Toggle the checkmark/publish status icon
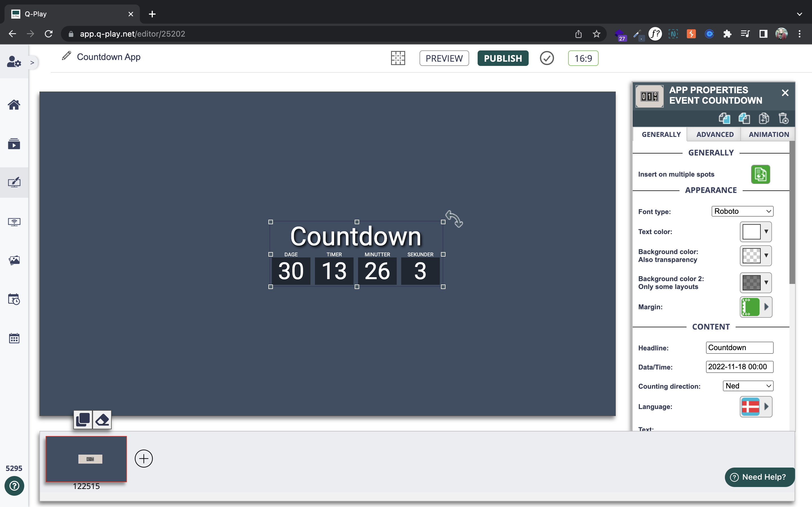Image resolution: width=812 pixels, height=507 pixels. tap(547, 58)
